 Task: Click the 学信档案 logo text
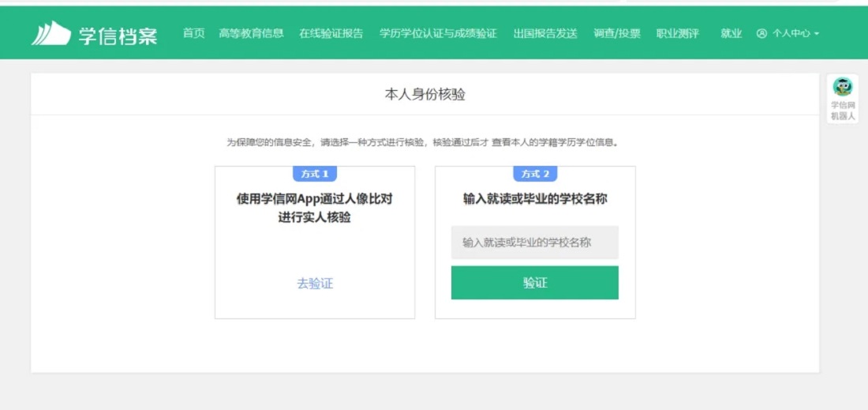tap(118, 36)
